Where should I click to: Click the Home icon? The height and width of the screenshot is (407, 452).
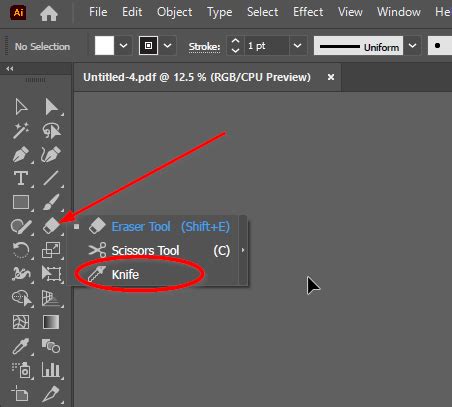click(x=49, y=13)
